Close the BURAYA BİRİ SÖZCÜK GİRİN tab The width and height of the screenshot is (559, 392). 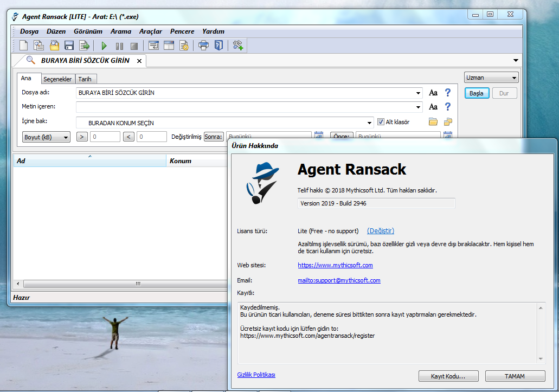pos(139,61)
